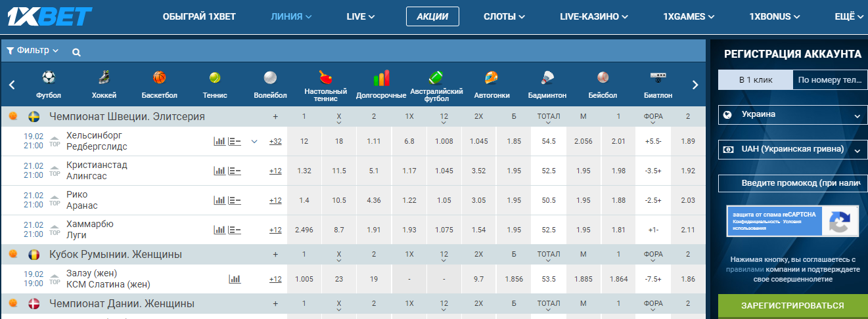
Task: Open the АКЦИИ menu item
Action: click(x=432, y=16)
